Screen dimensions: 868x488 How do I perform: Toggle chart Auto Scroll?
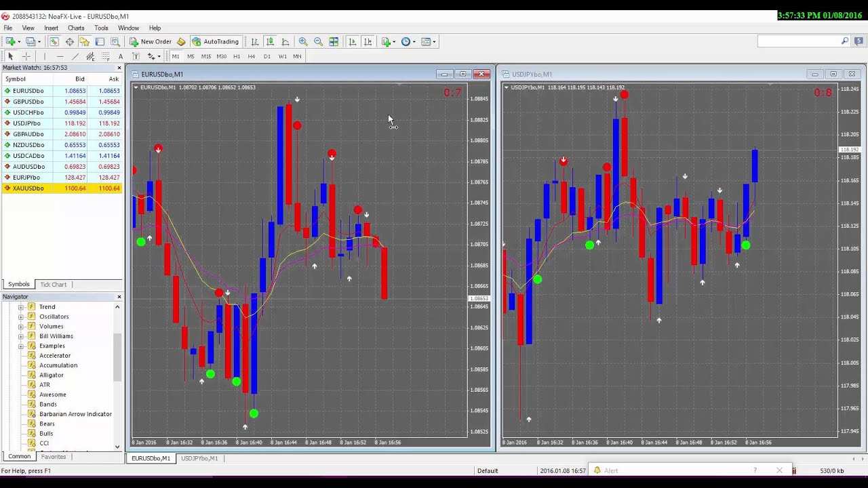(x=352, y=41)
